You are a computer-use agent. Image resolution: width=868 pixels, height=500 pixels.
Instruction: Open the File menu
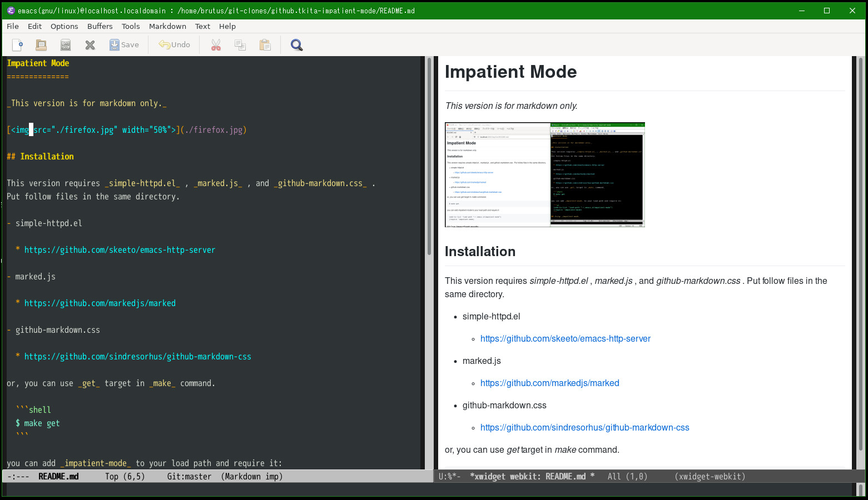pyautogui.click(x=13, y=26)
